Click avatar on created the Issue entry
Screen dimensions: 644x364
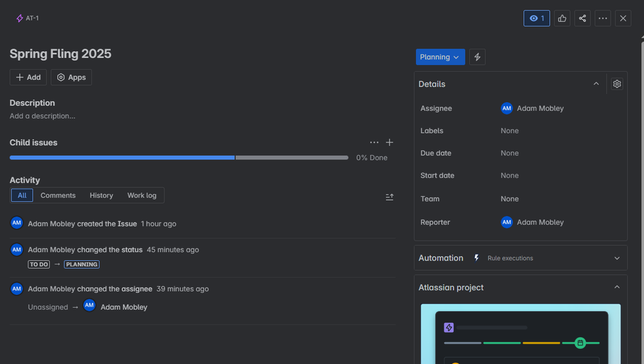pos(16,223)
